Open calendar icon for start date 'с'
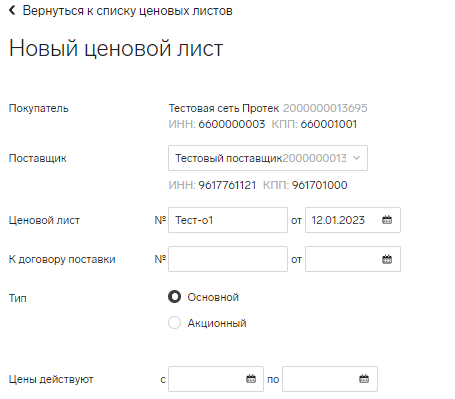This screenshot has width=455, height=399. tap(251, 379)
